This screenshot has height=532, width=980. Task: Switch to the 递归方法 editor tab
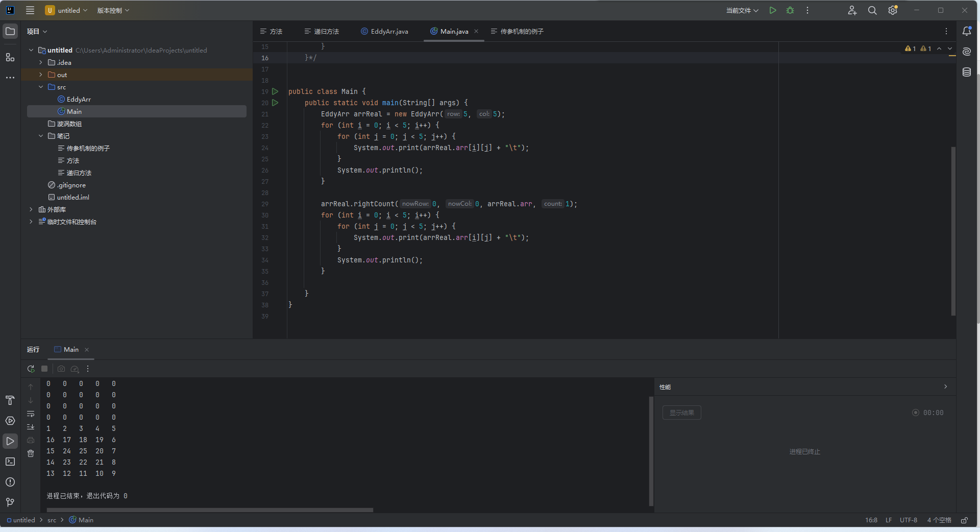322,32
